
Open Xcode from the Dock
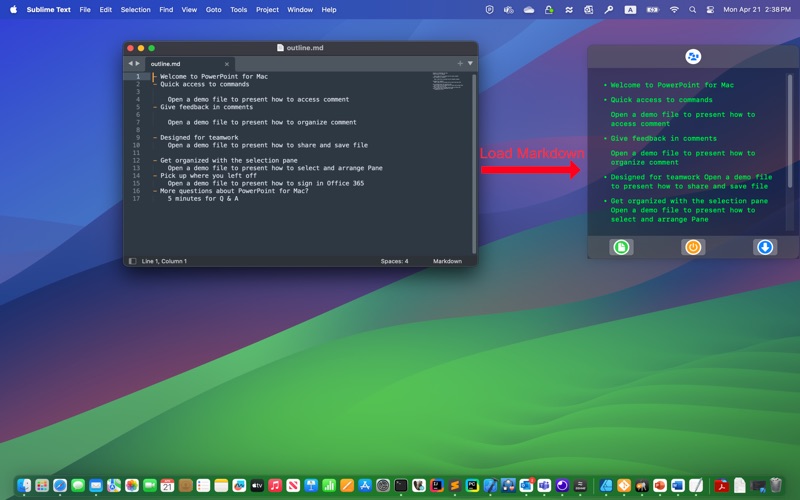490,485
